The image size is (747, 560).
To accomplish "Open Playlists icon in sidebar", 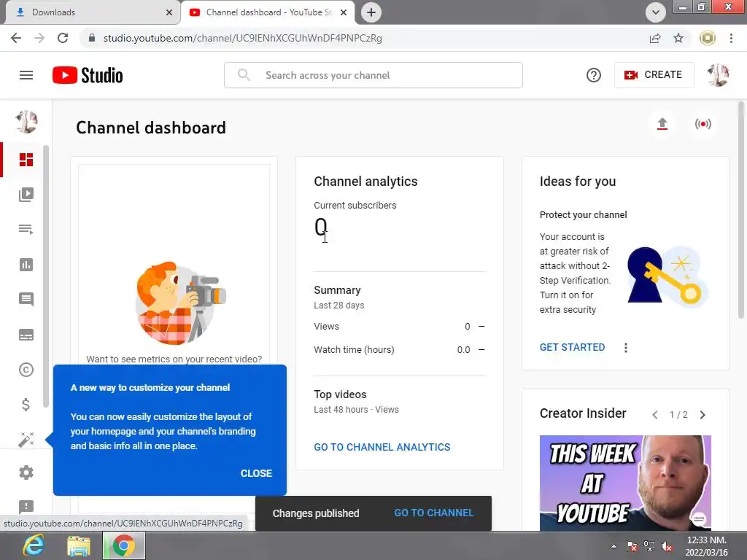I will 26,230.
